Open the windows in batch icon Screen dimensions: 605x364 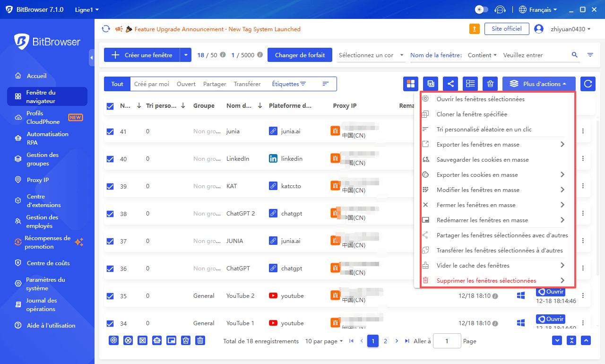click(410, 83)
